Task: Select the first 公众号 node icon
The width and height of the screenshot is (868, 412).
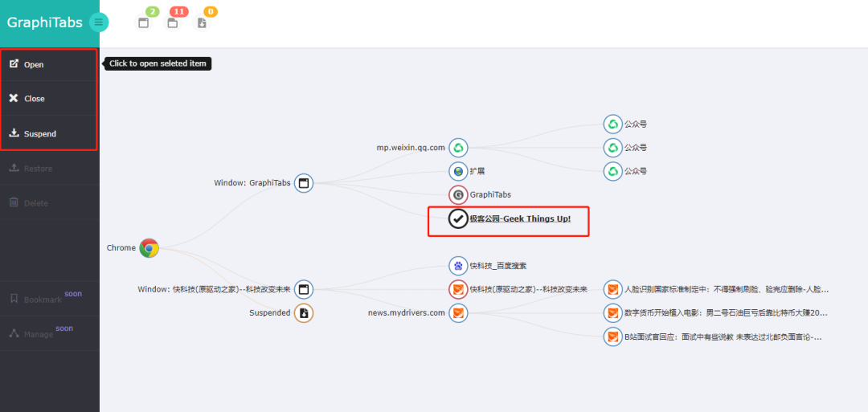Action: tap(613, 124)
